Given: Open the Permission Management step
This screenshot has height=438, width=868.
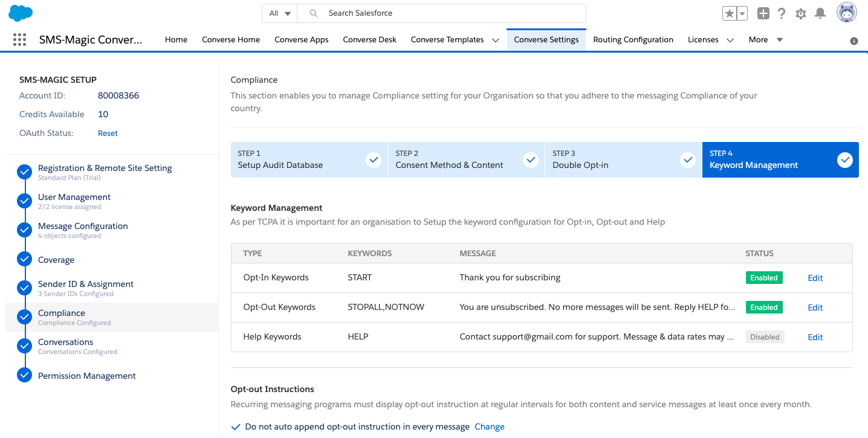Looking at the screenshot, I should tap(87, 376).
